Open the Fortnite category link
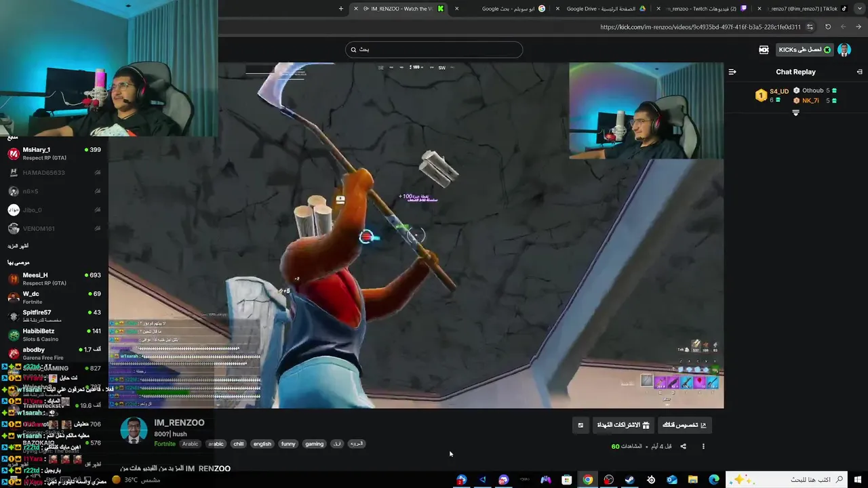This screenshot has width=868, height=488. pyautogui.click(x=165, y=444)
